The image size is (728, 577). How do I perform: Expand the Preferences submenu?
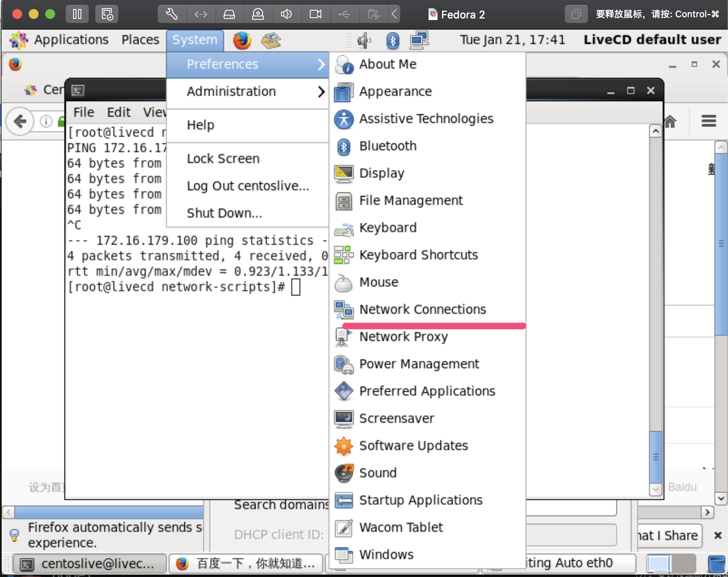coord(248,65)
